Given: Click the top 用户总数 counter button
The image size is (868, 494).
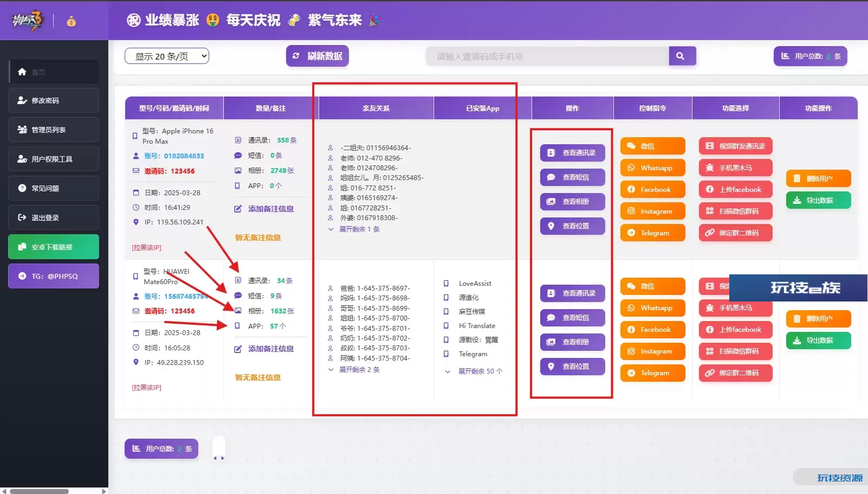Looking at the screenshot, I should [x=810, y=56].
